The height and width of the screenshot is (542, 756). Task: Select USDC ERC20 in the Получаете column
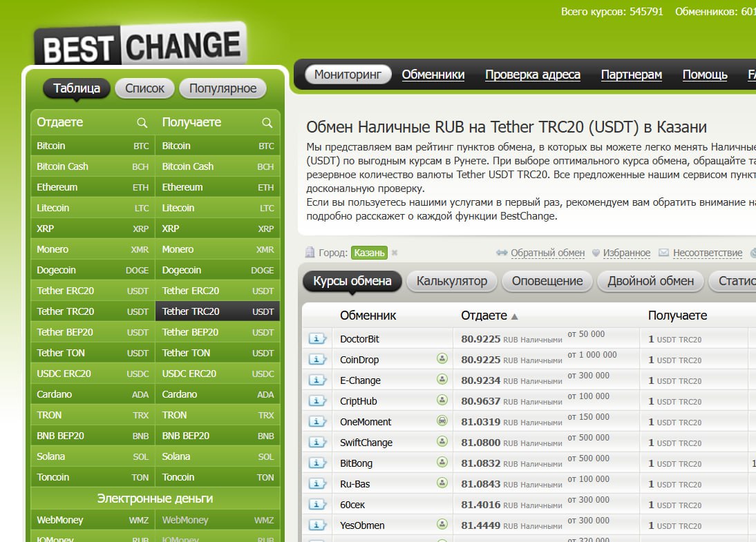[218, 374]
